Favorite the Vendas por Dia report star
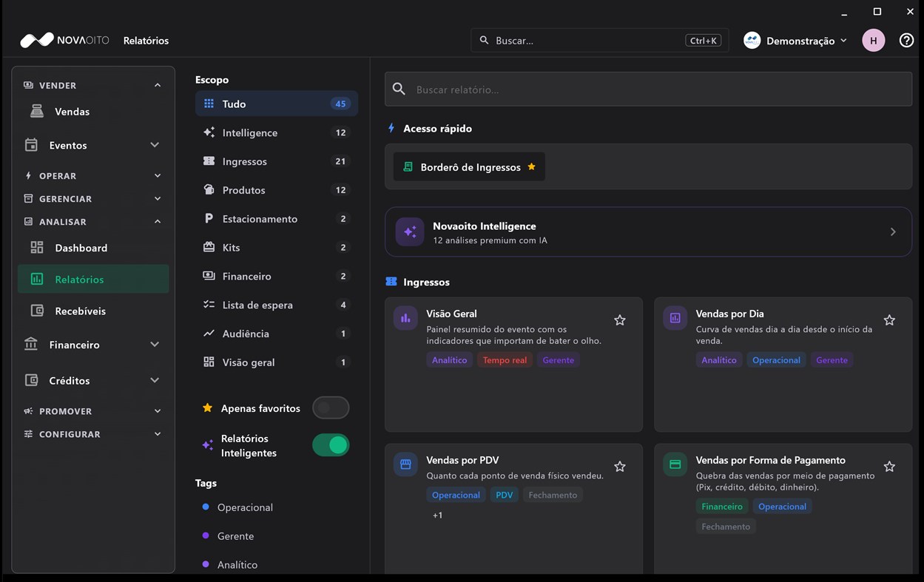The width and height of the screenshot is (924, 582). (889, 320)
